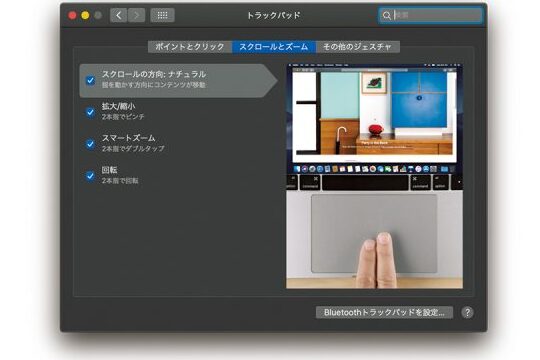Click 2本指で回転 description text

(x=120, y=181)
